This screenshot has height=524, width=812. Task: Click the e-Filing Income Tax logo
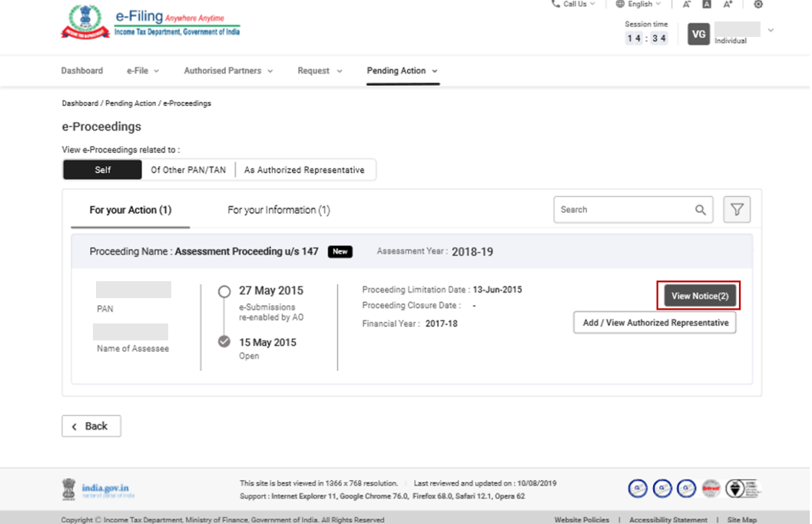(151, 23)
